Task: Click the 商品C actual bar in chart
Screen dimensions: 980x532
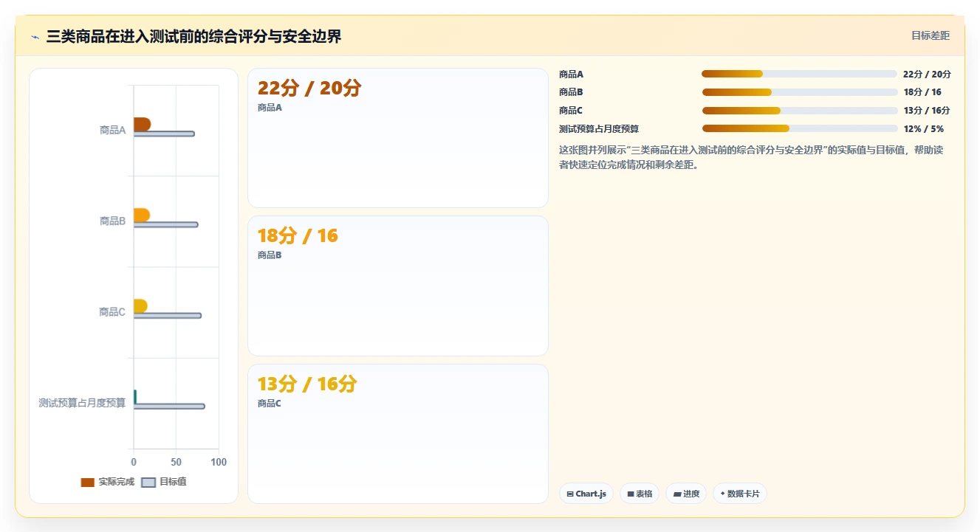Action: [x=140, y=305]
